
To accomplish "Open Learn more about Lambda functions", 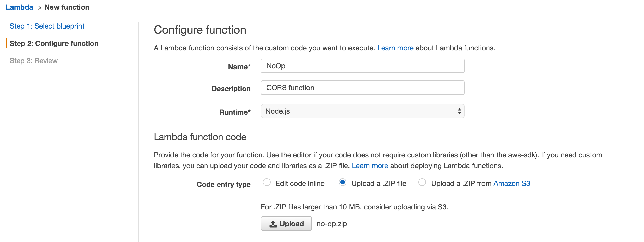I will [x=395, y=48].
